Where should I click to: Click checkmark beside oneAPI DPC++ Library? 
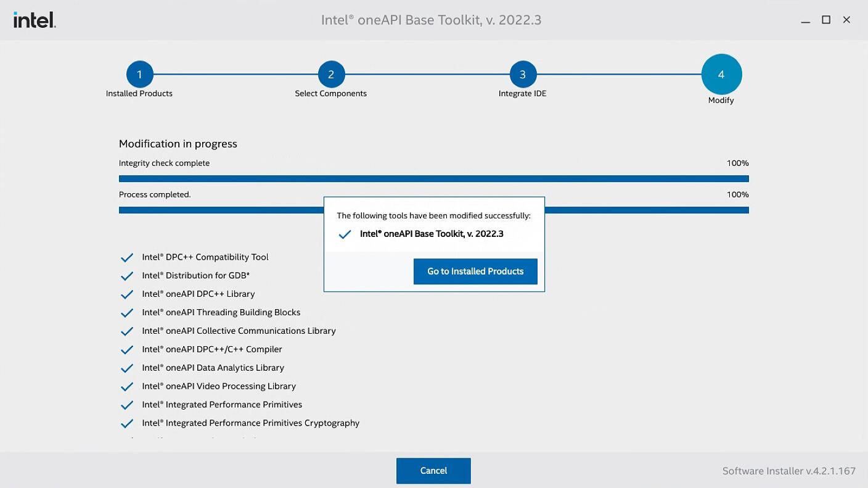pyautogui.click(x=127, y=295)
